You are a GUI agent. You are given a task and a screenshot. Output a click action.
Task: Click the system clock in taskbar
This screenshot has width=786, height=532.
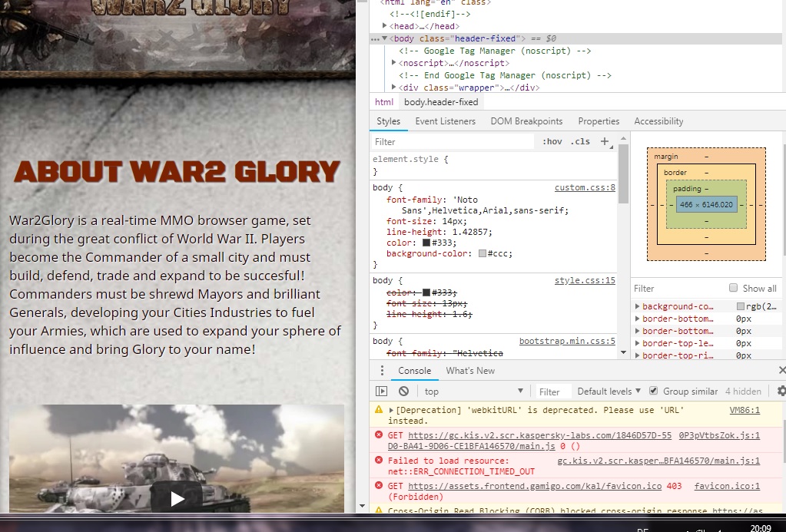pyautogui.click(x=760, y=528)
